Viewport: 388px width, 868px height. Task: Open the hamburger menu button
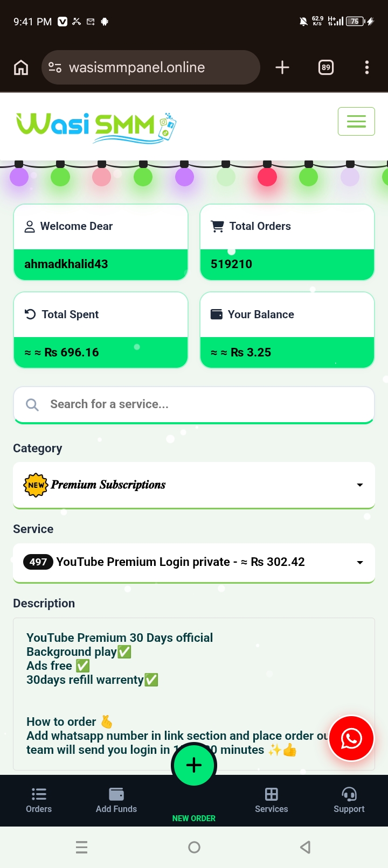[356, 121]
